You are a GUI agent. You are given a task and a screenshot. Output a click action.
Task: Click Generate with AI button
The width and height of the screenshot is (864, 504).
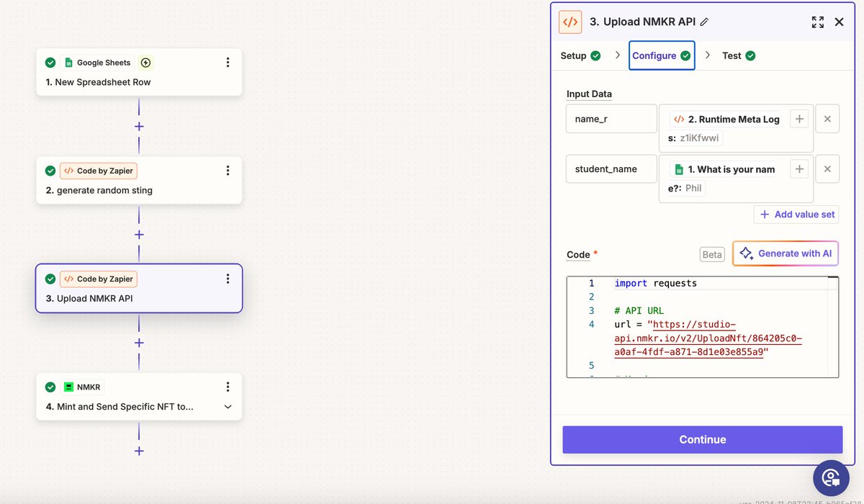coord(786,253)
